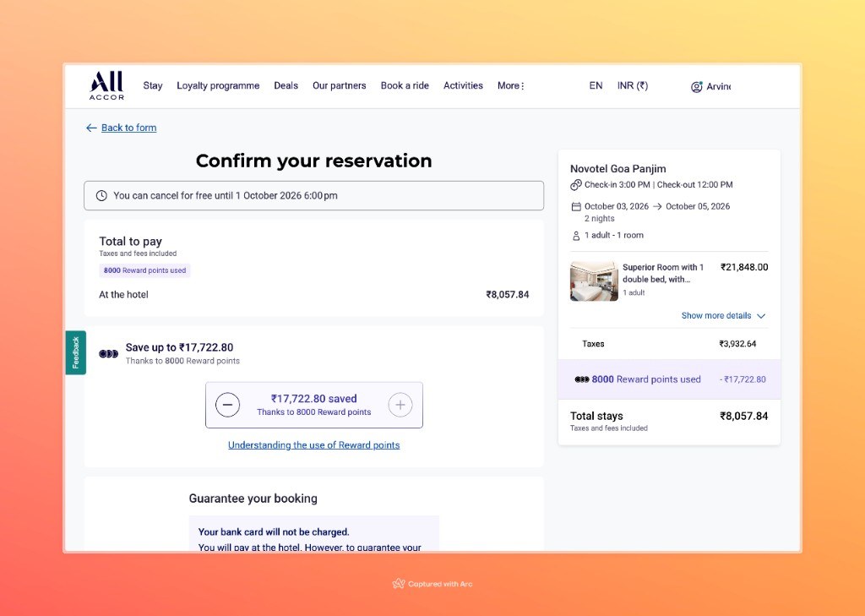The image size is (865, 616).
Task: Click the 8000 Reward points used badge
Action: point(144,270)
